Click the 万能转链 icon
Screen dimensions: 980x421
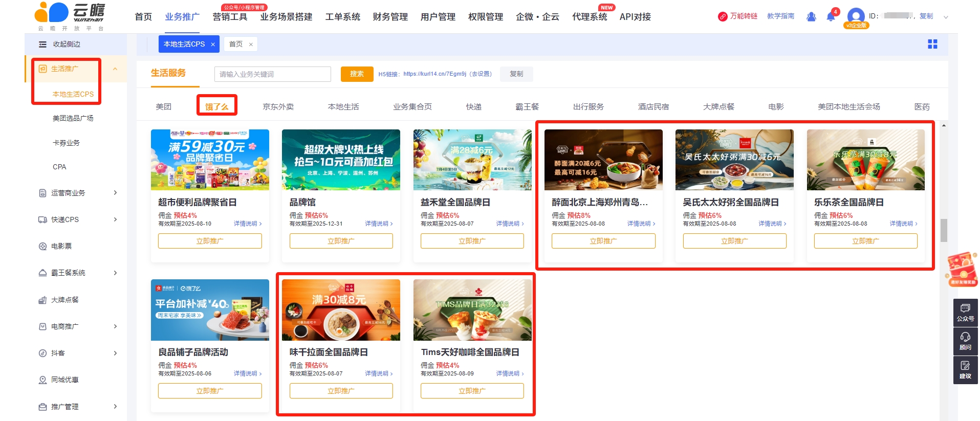723,16
